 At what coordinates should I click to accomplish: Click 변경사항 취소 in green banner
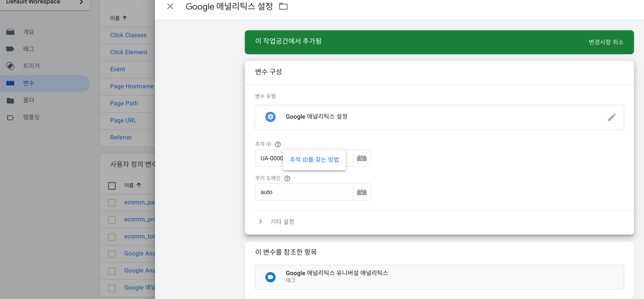[606, 42]
